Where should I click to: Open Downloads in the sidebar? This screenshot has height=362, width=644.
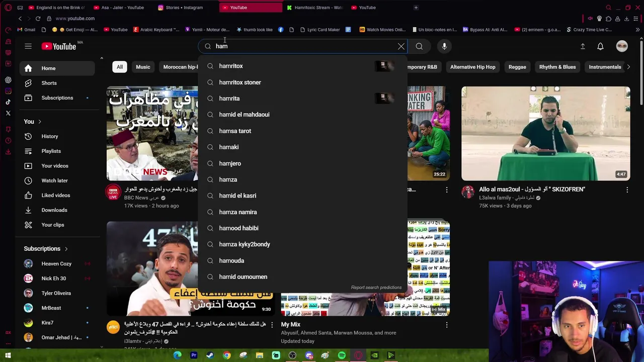click(57, 210)
